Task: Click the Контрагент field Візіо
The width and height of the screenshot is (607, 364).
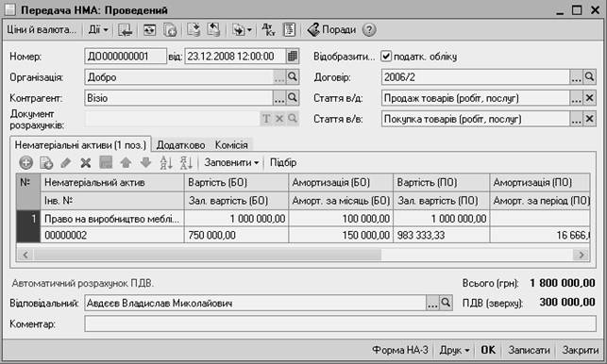Action: tap(178, 98)
